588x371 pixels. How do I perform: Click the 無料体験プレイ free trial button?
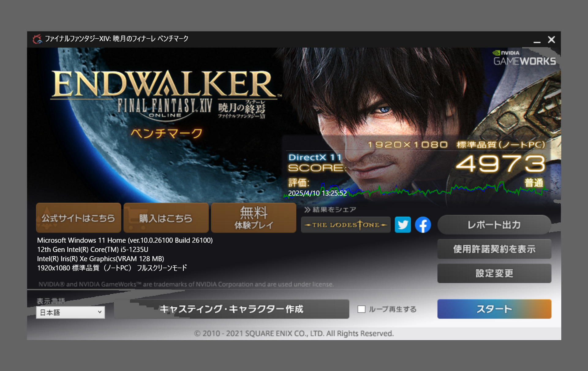pos(253,218)
